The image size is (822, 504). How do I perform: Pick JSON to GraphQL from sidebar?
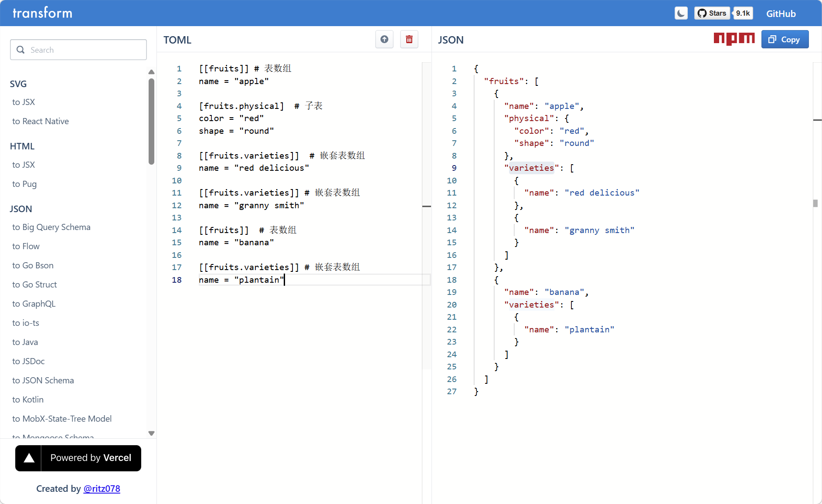(x=34, y=304)
